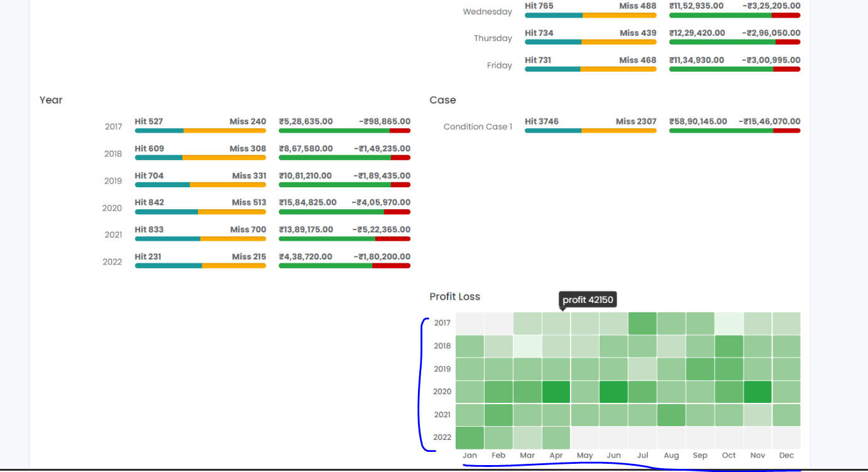Screen dimensions: 868x472
Task: Select the October 2018 heatmap cell
Action: click(x=728, y=346)
